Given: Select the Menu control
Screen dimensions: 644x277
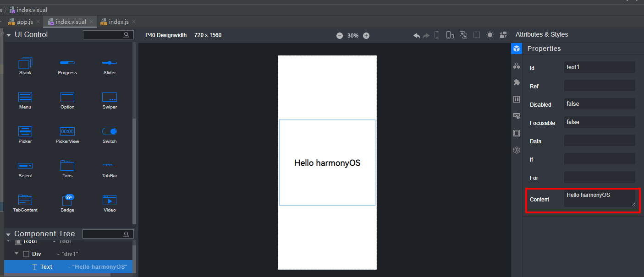Looking at the screenshot, I should pyautogui.click(x=25, y=100).
